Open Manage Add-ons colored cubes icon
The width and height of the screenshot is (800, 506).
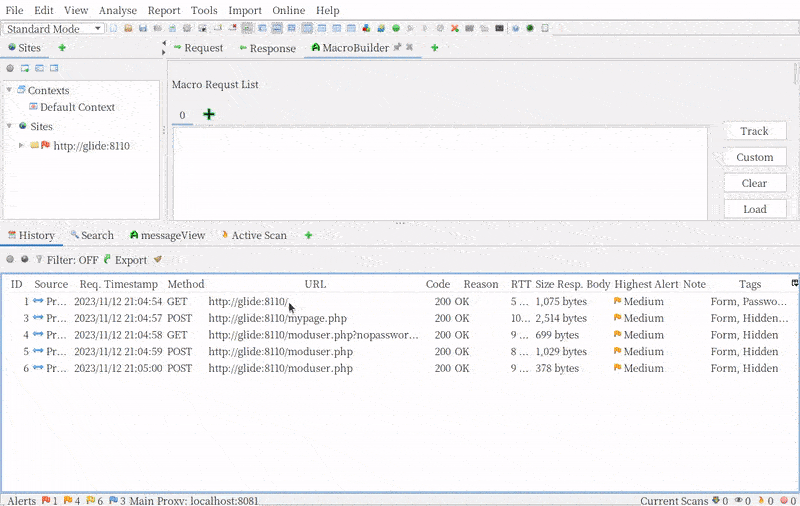366,29
